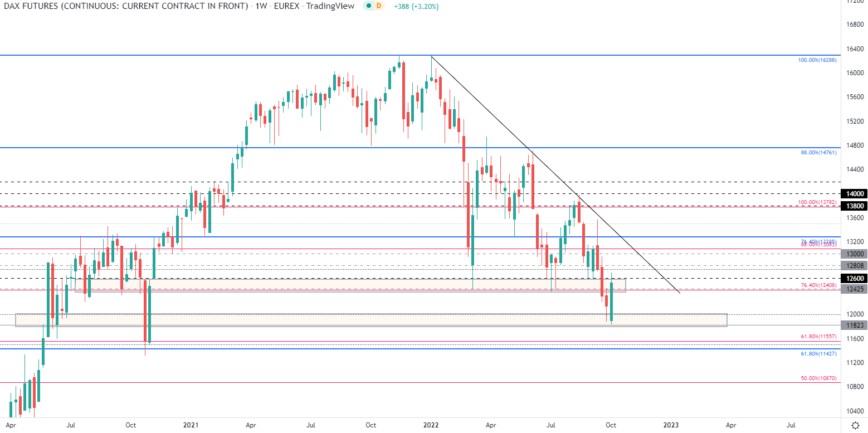Select the 13800 price label on axis
This screenshot has height=433, width=868.
[x=854, y=206]
